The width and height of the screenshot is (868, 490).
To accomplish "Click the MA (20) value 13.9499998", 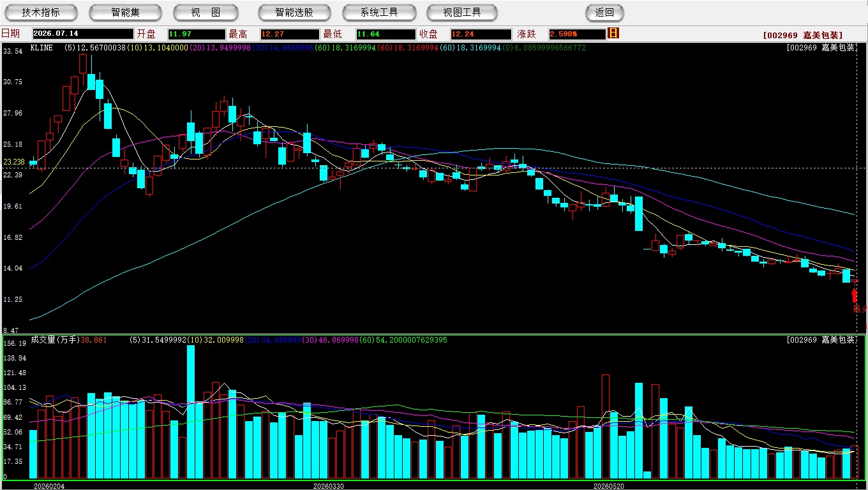I will point(228,48).
